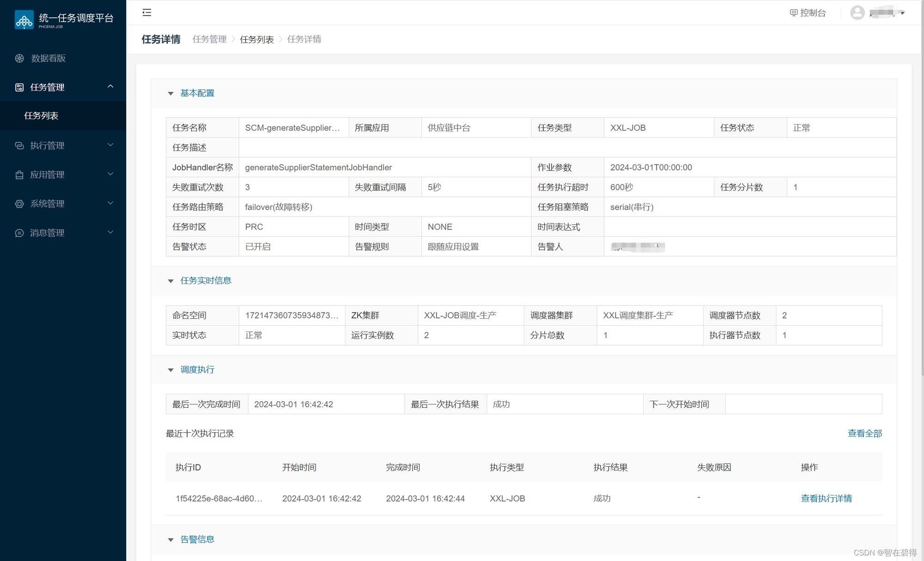
Task: Click the 执行管理 sidebar icon
Action: coord(19,145)
